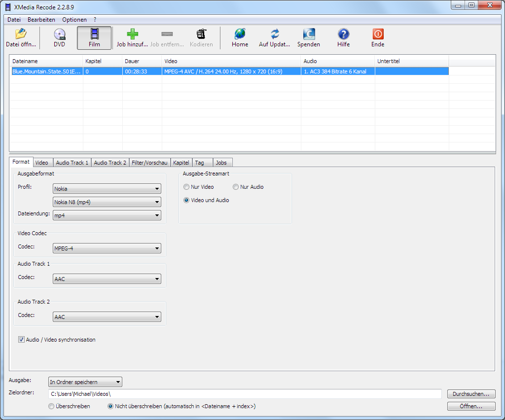Expand the Profil dropdown showing Nokia
This screenshot has width=505, height=420.
(107, 189)
